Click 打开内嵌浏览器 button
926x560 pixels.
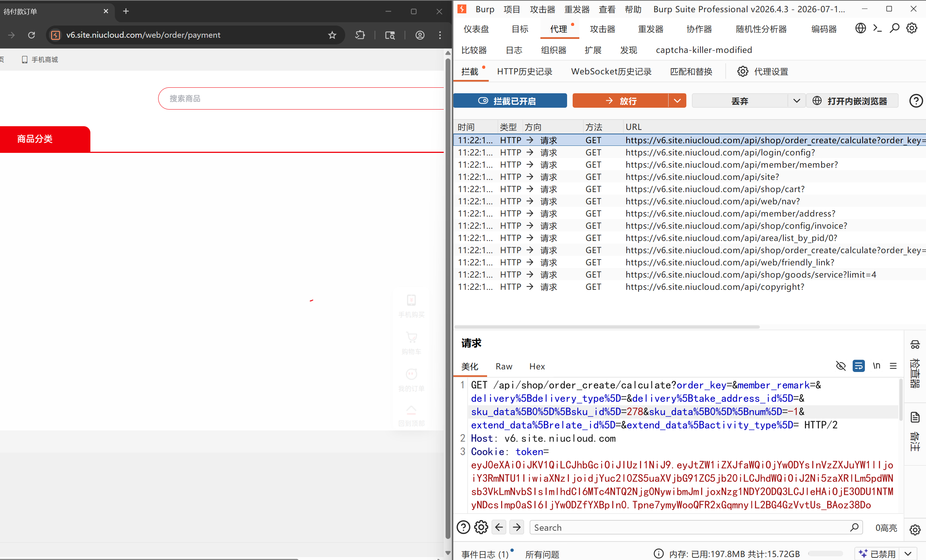pyautogui.click(x=852, y=101)
